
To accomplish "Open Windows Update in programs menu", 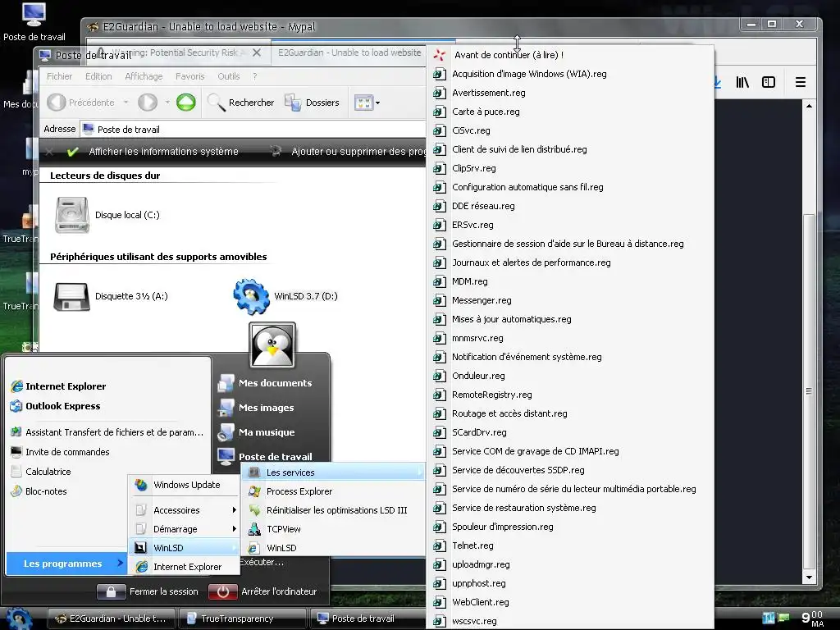I will 185,485.
